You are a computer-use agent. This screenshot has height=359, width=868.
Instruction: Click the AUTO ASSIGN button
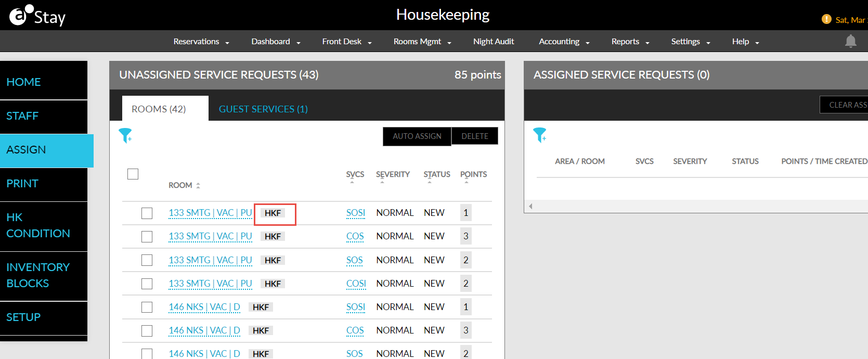[417, 136]
